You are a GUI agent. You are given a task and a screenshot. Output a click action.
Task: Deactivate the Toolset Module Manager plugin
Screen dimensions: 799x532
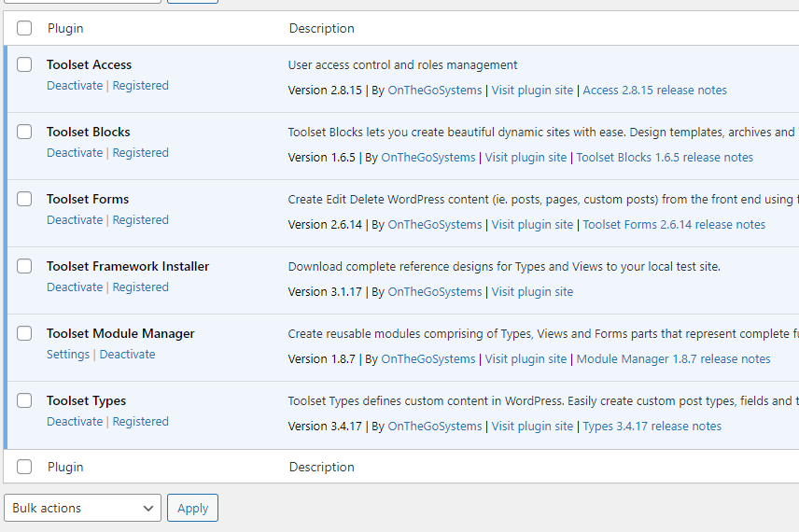coord(127,355)
